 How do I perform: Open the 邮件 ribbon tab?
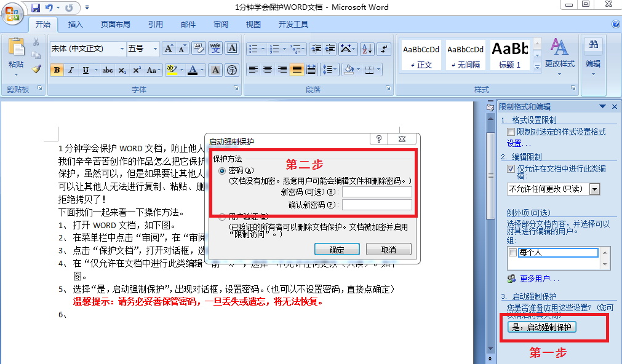tap(188, 24)
